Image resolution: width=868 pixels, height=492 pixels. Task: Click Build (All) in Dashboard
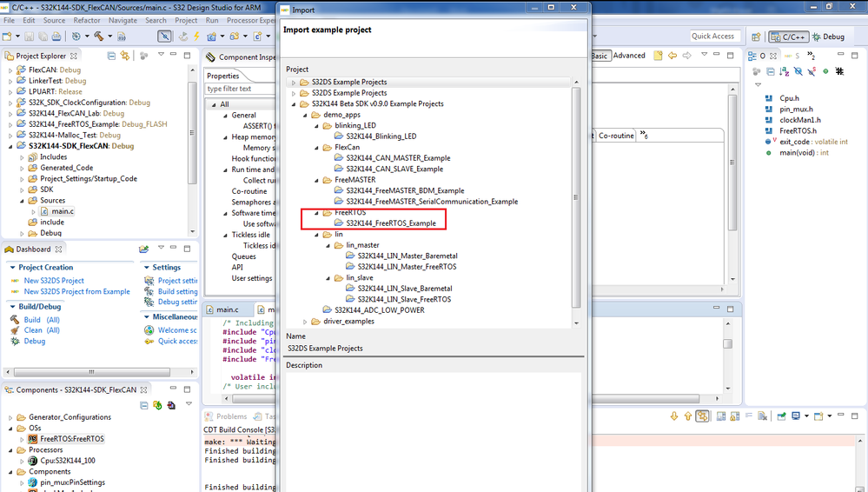click(x=42, y=320)
